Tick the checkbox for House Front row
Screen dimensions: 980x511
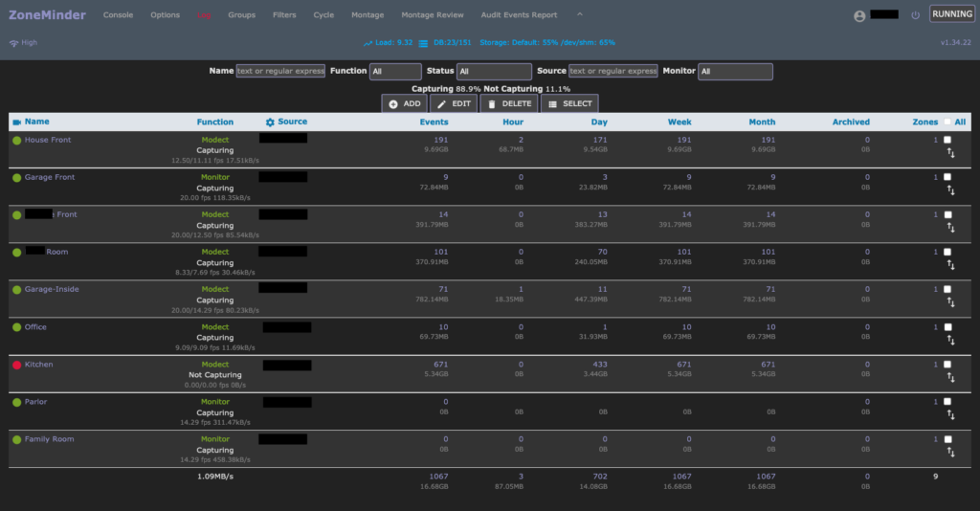click(x=947, y=140)
